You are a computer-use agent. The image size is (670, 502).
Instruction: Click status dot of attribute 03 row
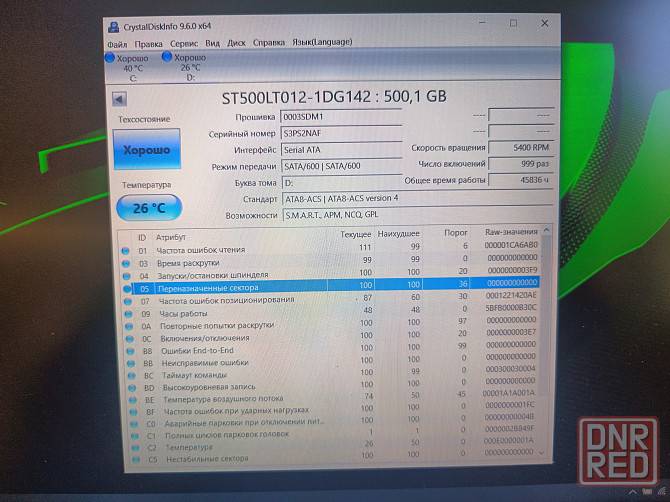126,264
